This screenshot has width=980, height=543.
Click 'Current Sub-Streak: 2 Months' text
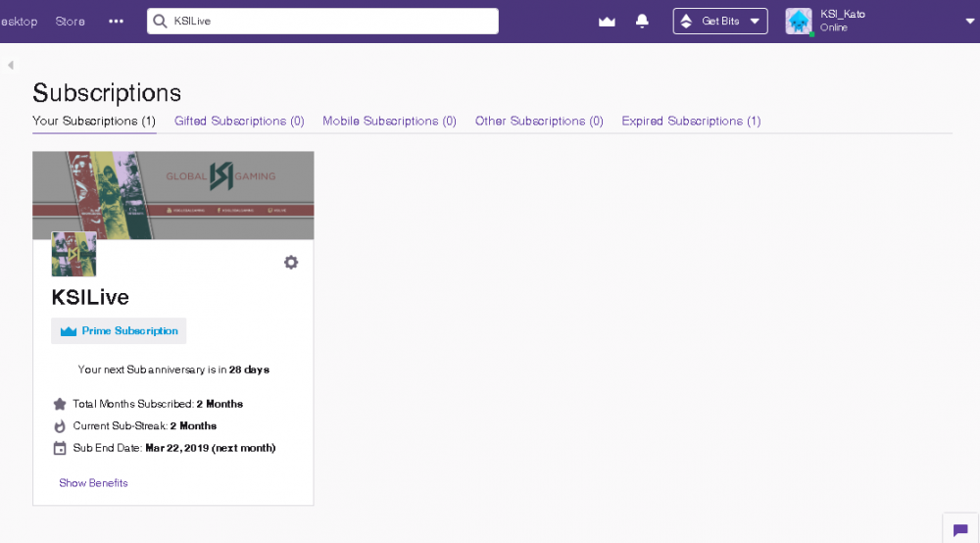coord(144,426)
